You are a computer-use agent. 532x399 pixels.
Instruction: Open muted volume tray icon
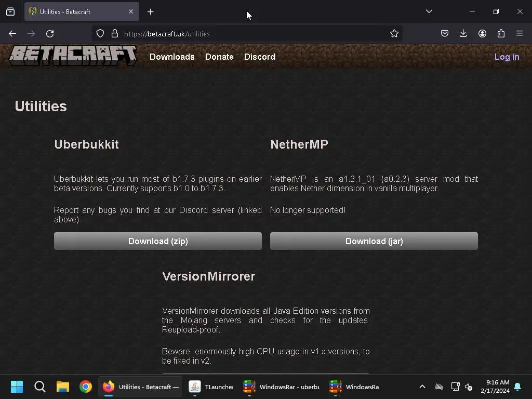coord(469,387)
